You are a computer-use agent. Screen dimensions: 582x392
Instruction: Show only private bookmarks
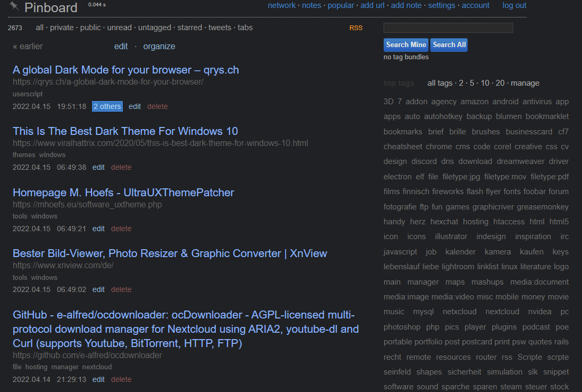pos(62,28)
